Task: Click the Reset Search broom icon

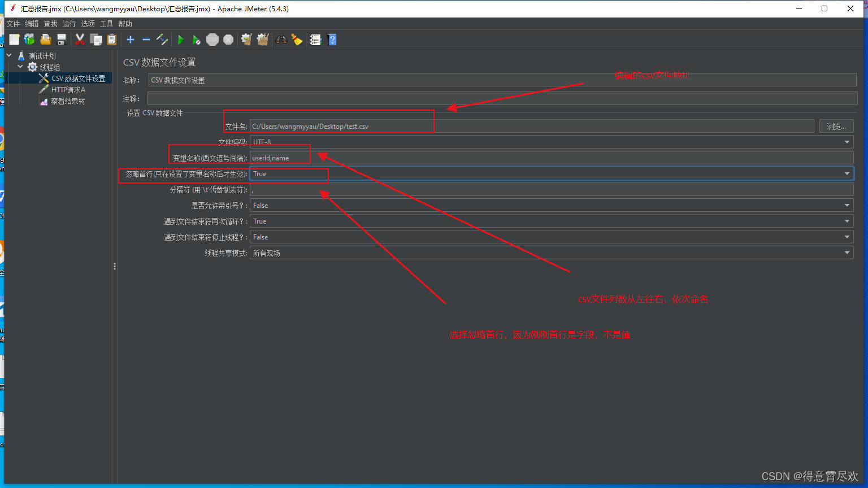Action: pos(297,40)
